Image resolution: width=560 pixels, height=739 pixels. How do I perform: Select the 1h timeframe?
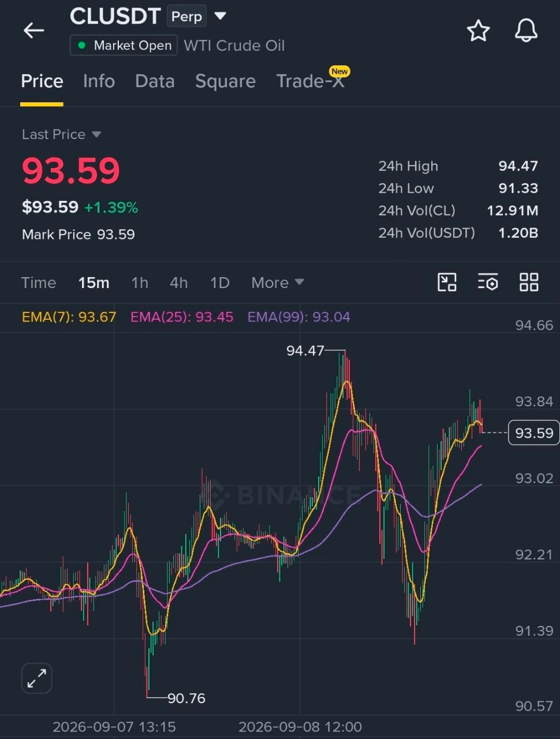[140, 282]
